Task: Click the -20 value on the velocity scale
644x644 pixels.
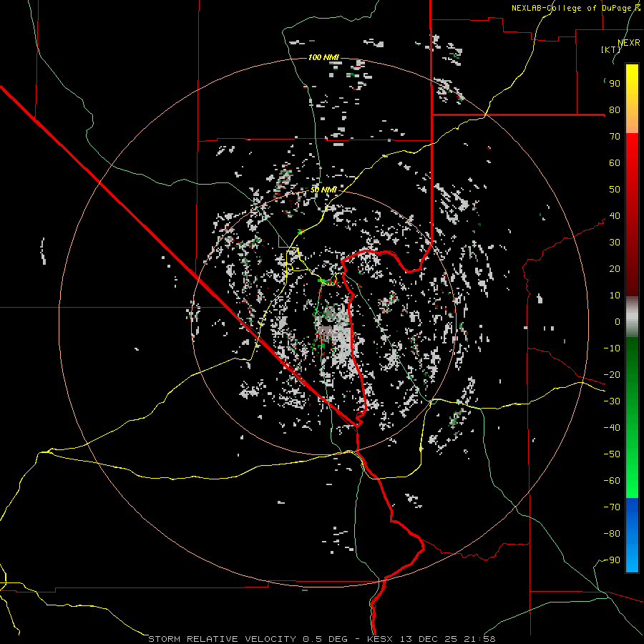Action: [x=612, y=375]
